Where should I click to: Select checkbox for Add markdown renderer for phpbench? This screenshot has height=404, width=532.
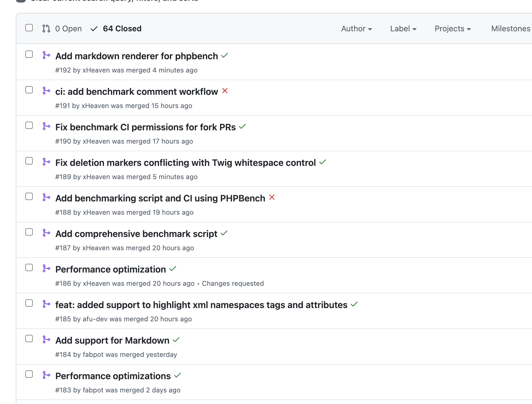coord(29,54)
